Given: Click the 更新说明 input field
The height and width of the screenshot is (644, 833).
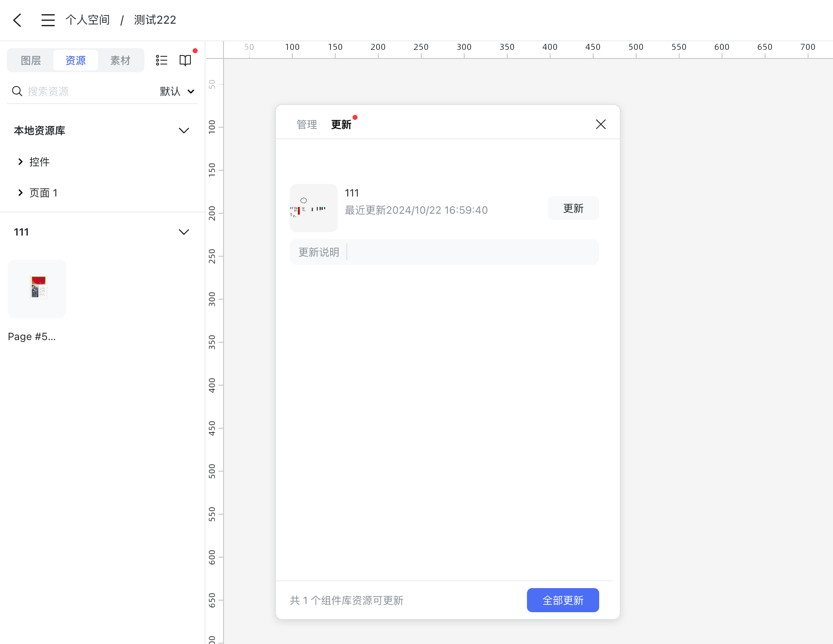Looking at the screenshot, I should coord(444,252).
